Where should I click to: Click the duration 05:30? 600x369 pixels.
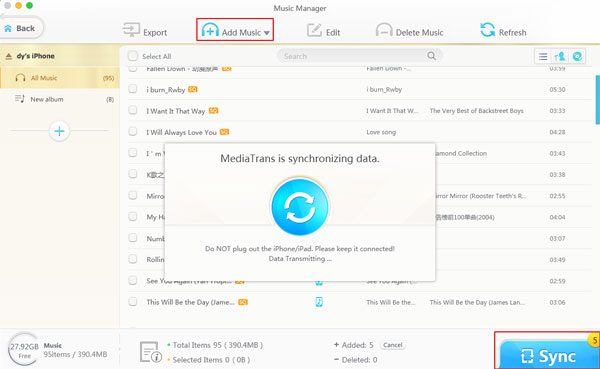(x=557, y=90)
